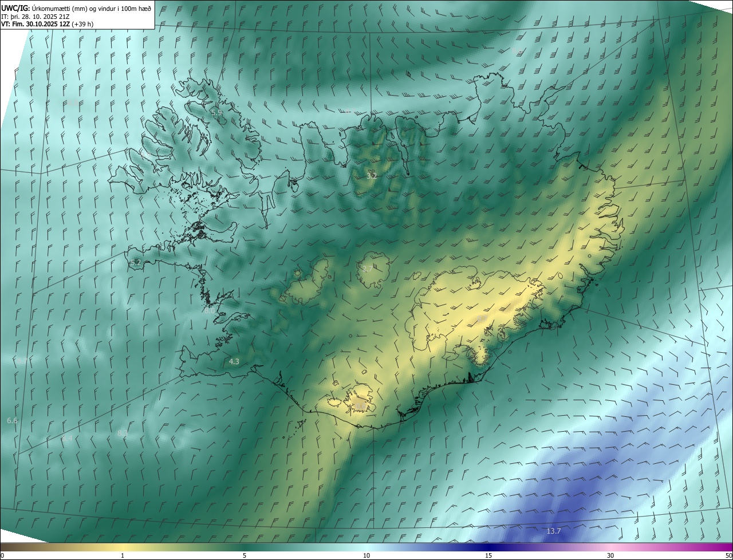Click the colorbar tick label 15
Image resolution: width=733 pixels, height=560 pixels.
coord(488,556)
